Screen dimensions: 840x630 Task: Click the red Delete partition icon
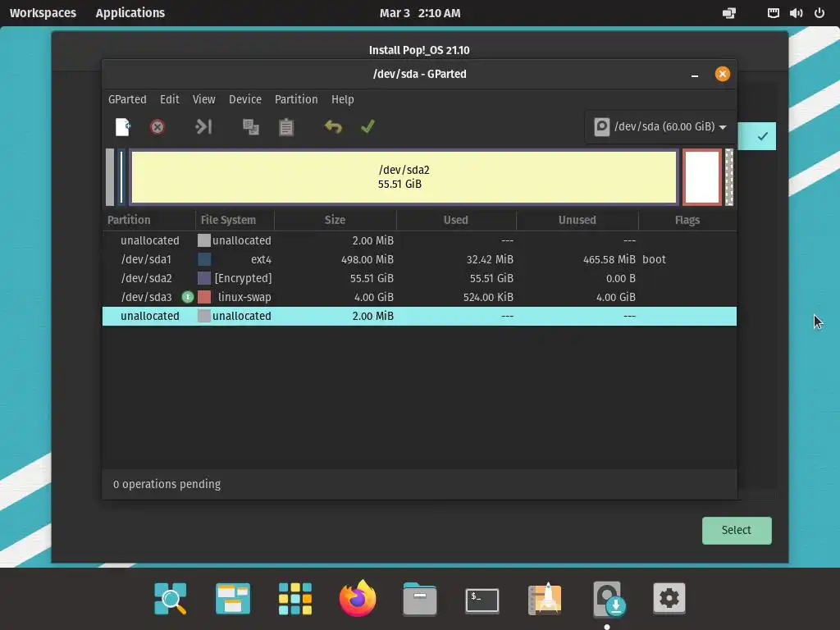coord(157,127)
